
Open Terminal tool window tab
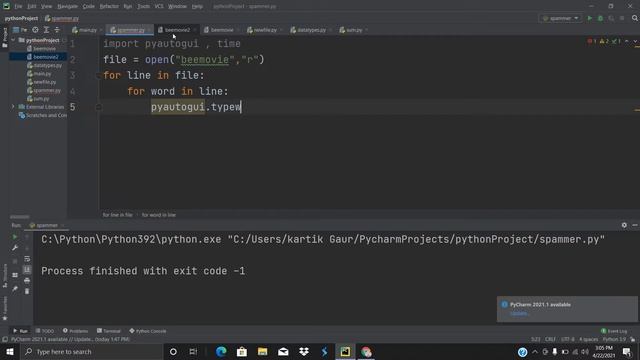(x=109, y=331)
